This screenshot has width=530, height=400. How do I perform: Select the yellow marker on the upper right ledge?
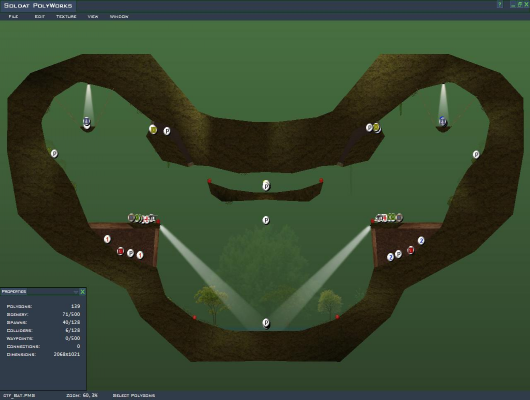pyautogui.click(x=377, y=127)
